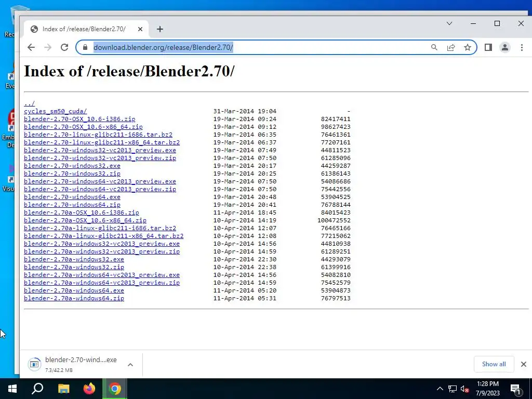Download blender-2.70a-OSX_10.6-i386.zip
Viewport: 532px width, 399px height.
click(82, 212)
